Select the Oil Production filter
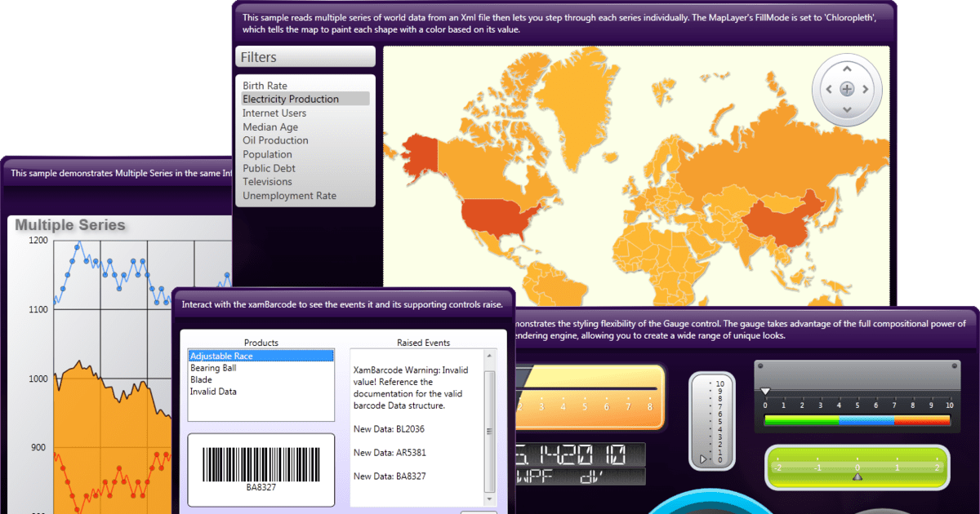Image resolution: width=980 pixels, height=514 pixels. click(x=275, y=140)
